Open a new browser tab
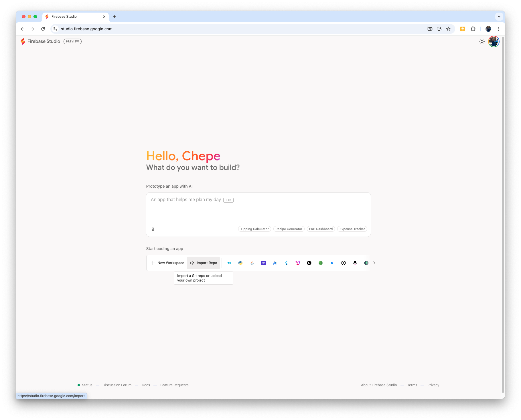 click(x=115, y=17)
